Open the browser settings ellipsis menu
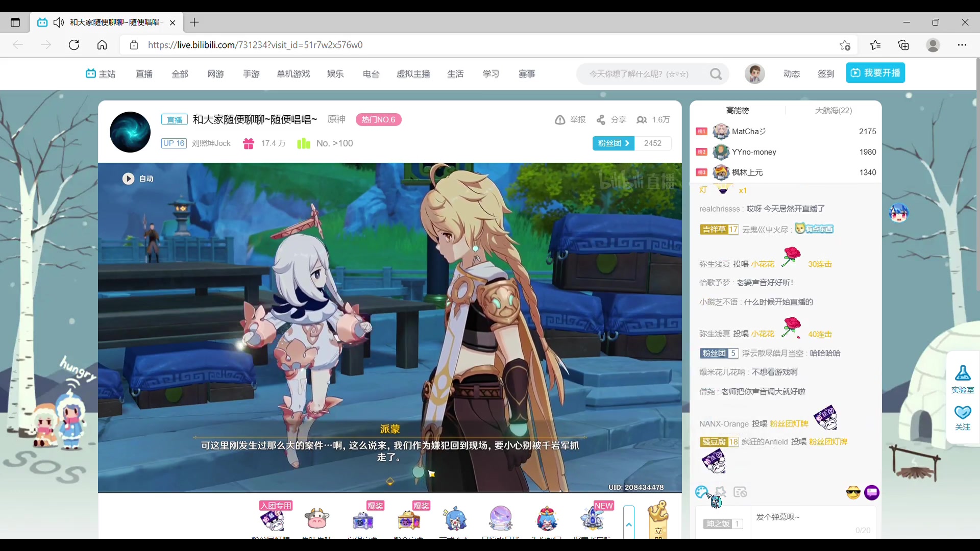The width and height of the screenshot is (980, 551). pos(962,45)
